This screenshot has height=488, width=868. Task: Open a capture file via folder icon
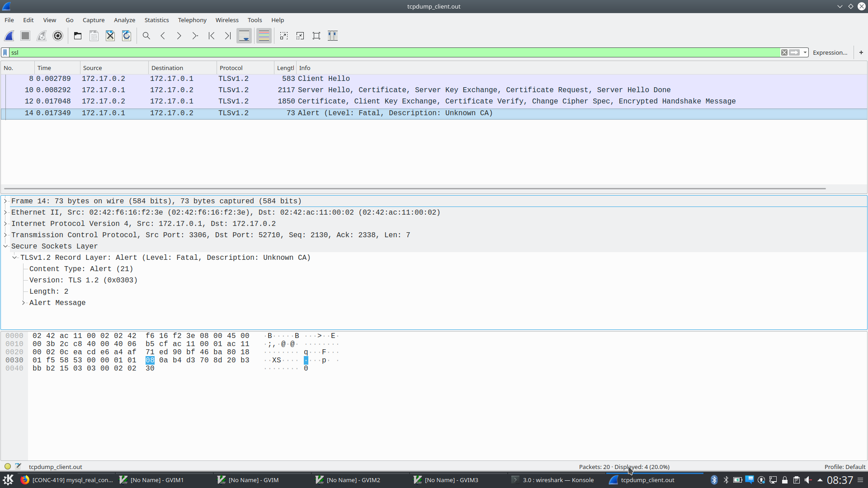pyautogui.click(x=78, y=36)
